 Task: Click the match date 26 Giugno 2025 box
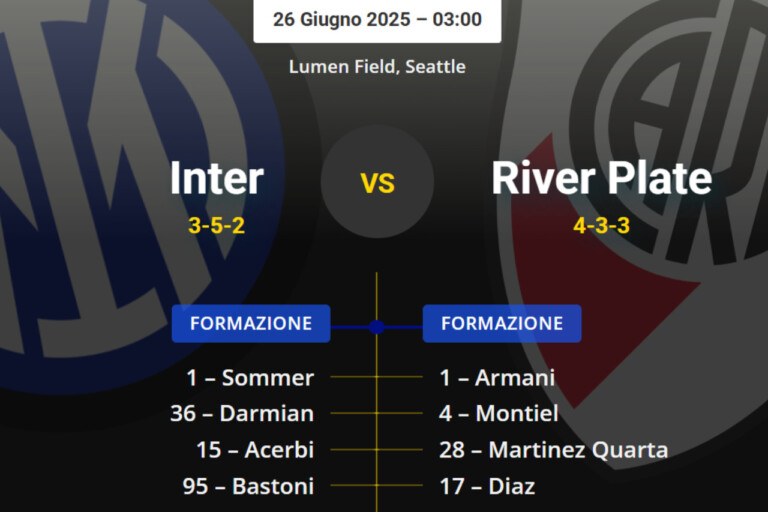point(377,19)
